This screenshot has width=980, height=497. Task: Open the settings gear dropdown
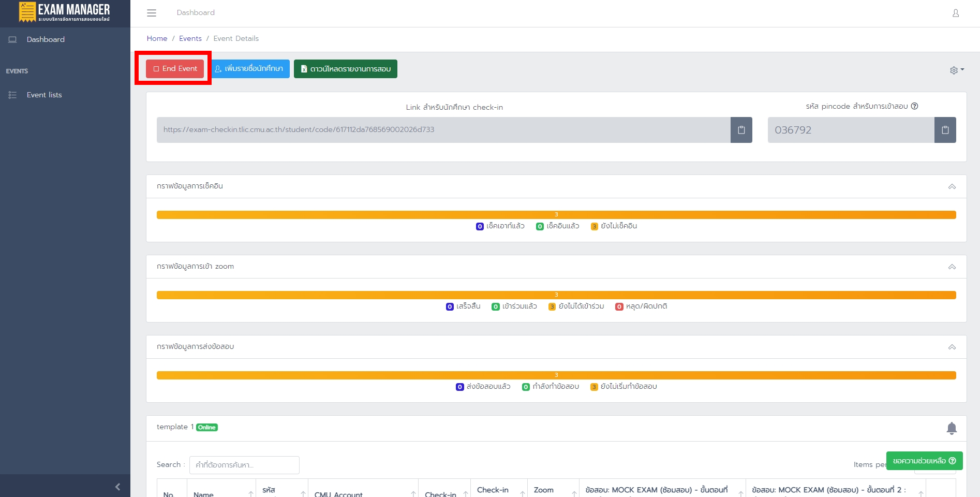pos(957,70)
